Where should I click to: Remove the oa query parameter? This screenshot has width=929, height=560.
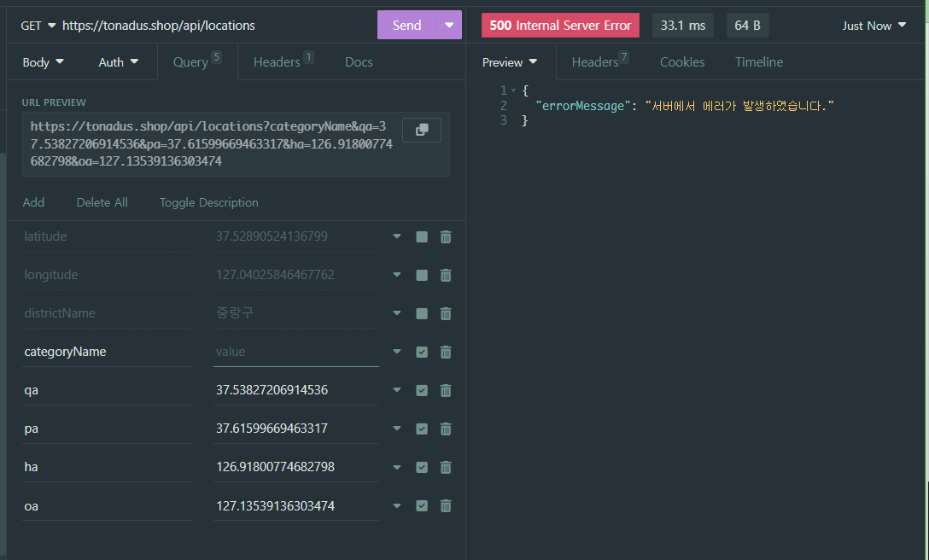[446, 506]
